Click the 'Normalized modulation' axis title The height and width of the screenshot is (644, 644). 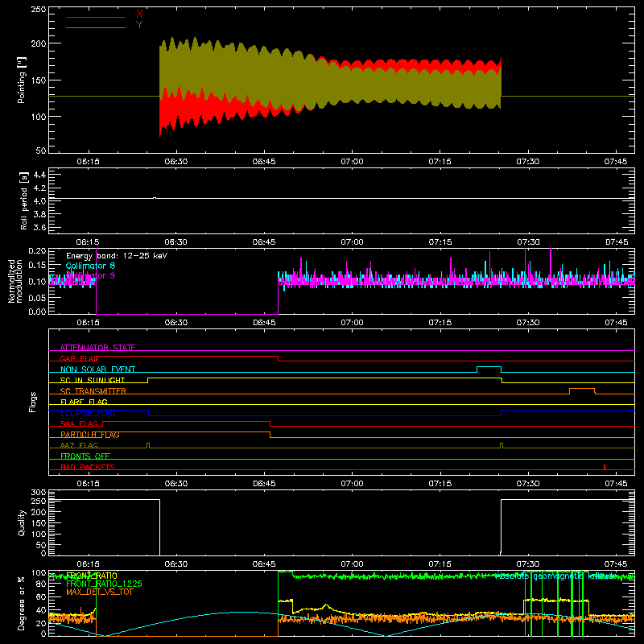tap(15, 281)
